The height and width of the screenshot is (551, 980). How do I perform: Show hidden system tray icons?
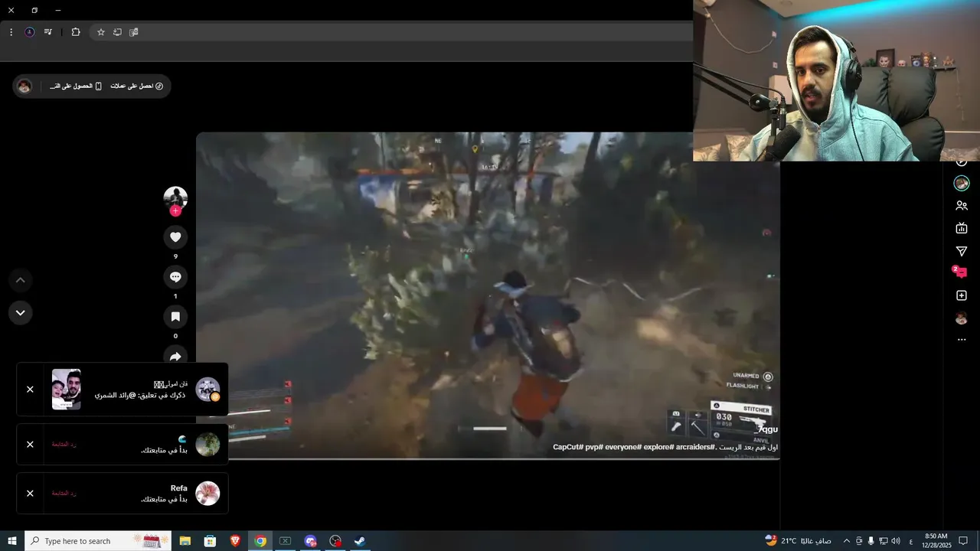pyautogui.click(x=846, y=541)
